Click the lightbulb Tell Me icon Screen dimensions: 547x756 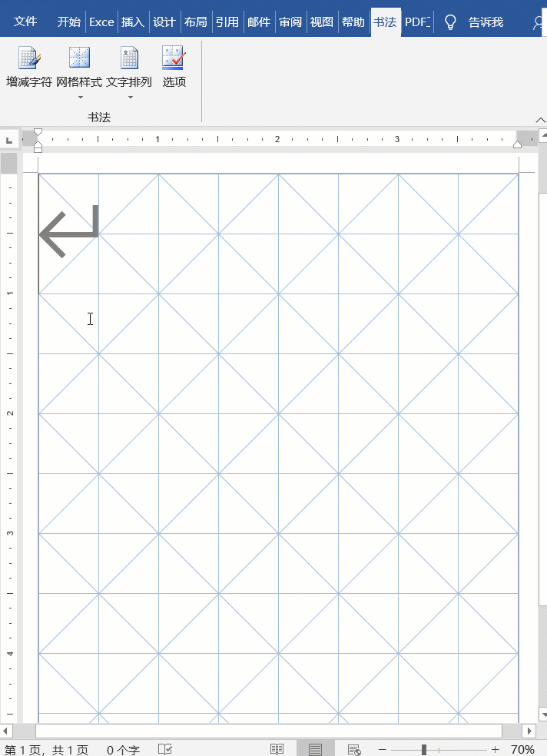(450, 22)
